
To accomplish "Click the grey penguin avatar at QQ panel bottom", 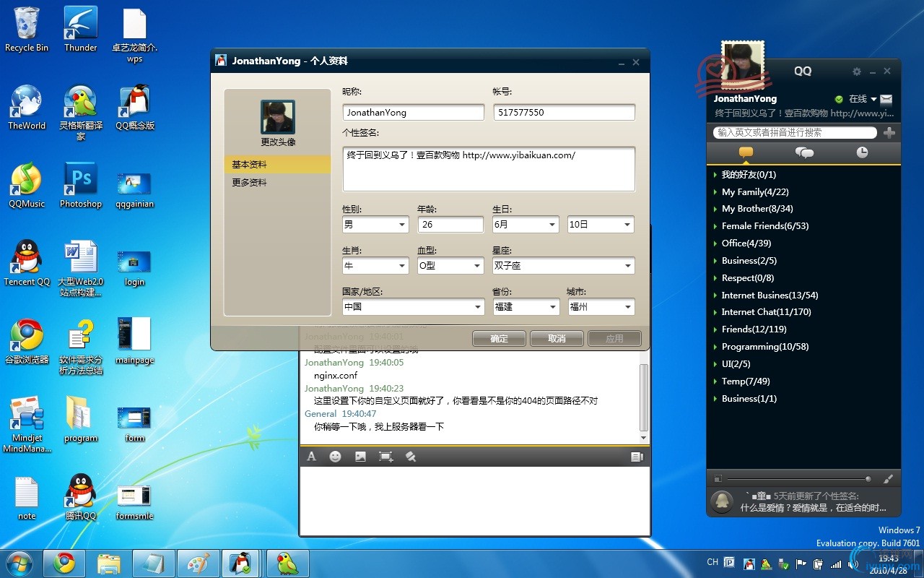I will [x=722, y=501].
